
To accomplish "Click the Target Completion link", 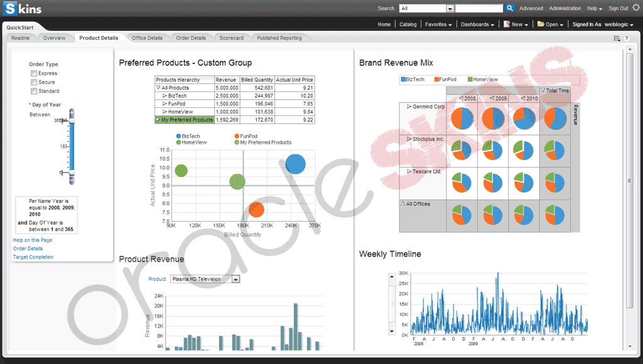I will (33, 257).
